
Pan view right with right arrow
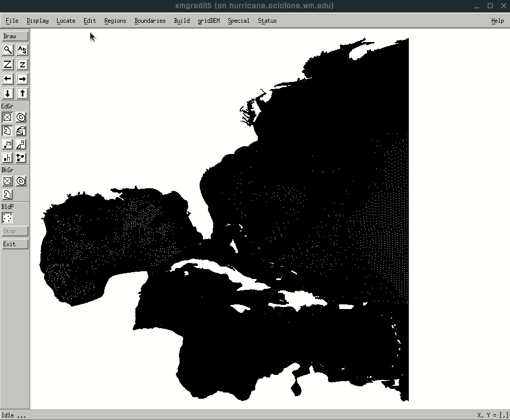coord(22,79)
